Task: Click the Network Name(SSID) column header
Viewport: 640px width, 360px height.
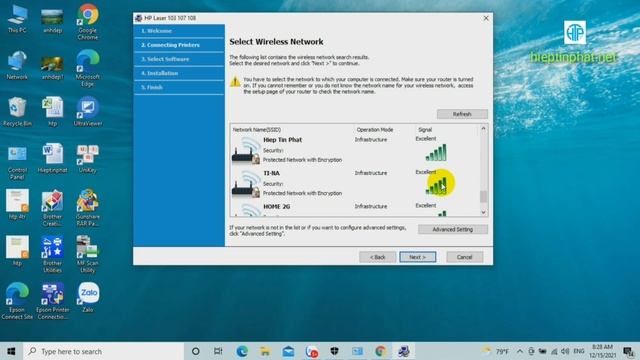Action: point(257,130)
